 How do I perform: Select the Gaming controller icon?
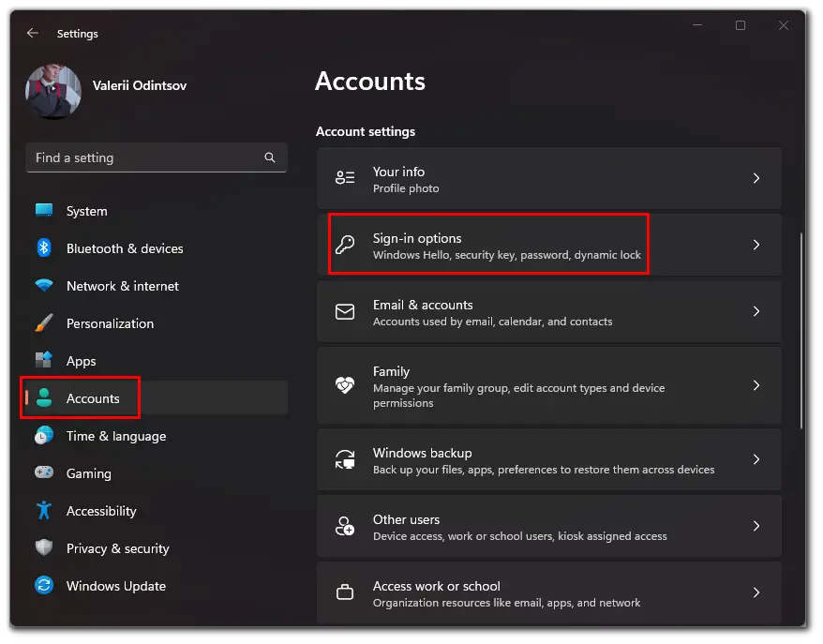click(x=44, y=472)
